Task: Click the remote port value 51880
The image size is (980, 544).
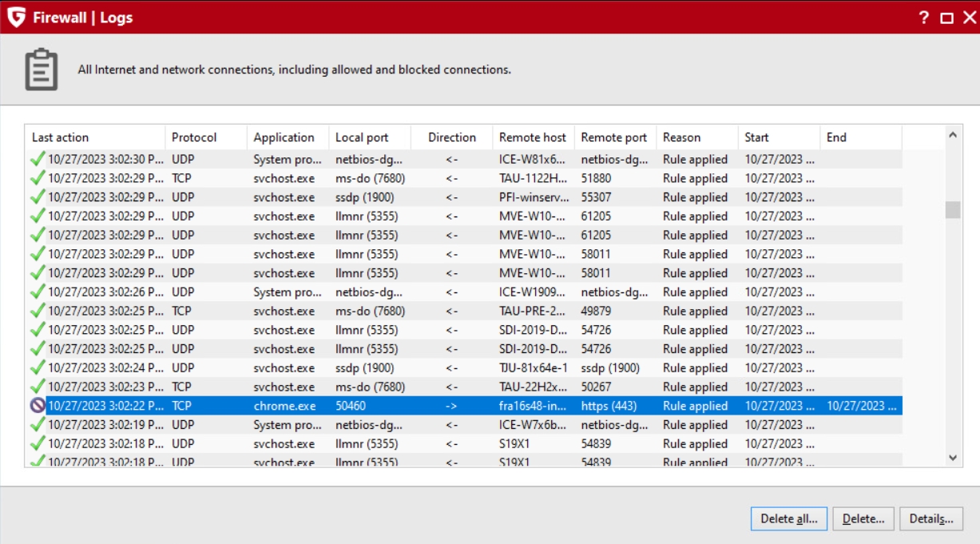Action: [x=596, y=178]
